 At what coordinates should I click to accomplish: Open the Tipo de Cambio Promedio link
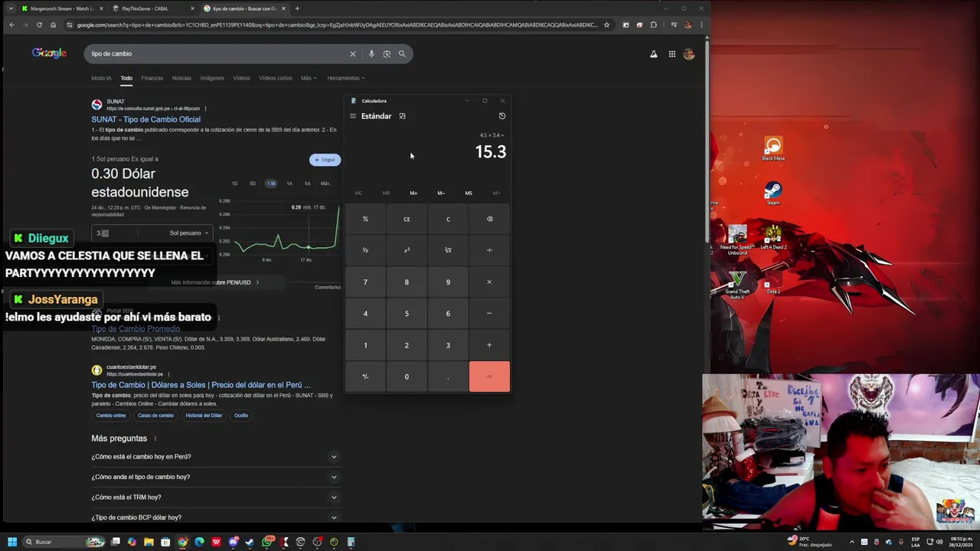coord(136,329)
